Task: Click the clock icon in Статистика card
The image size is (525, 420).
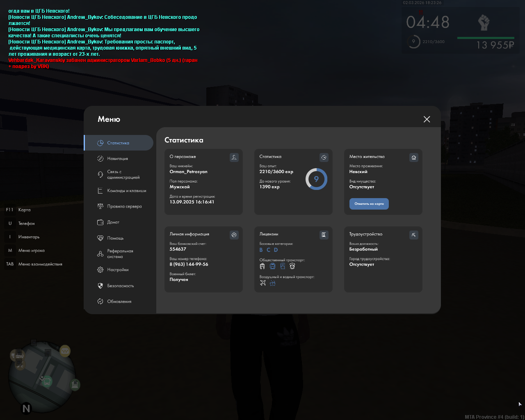Action: (x=324, y=157)
